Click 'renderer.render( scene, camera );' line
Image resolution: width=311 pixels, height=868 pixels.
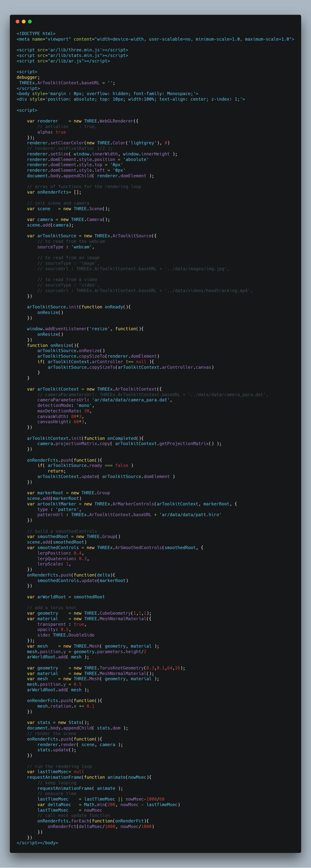[80, 745]
